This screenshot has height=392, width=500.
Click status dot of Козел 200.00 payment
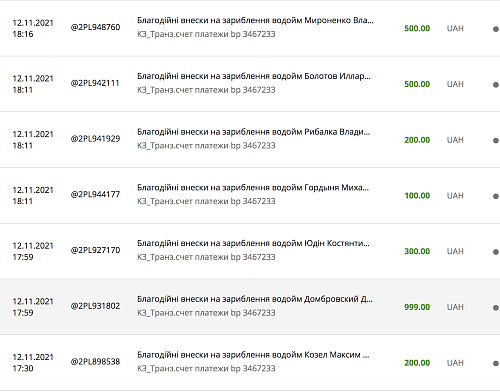coord(496,363)
